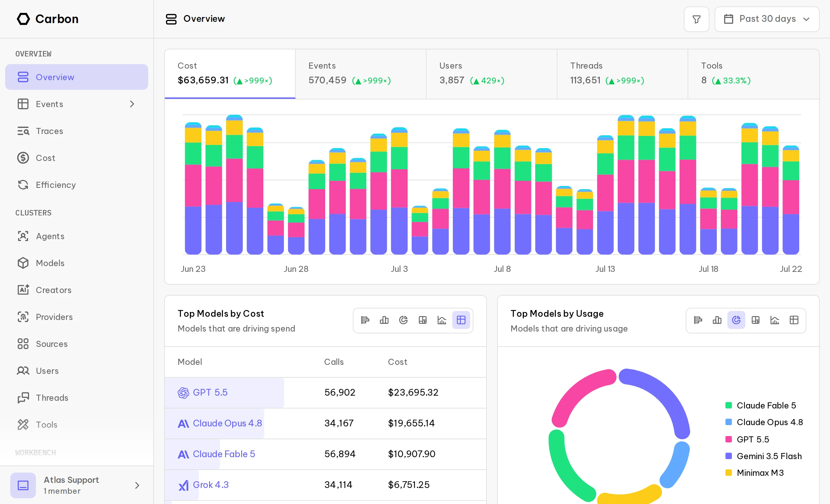The height and width of the screenshot is (504, 830).
Task: Click the Jun 23 bar in the chart
Action: [x=193, y=188]
